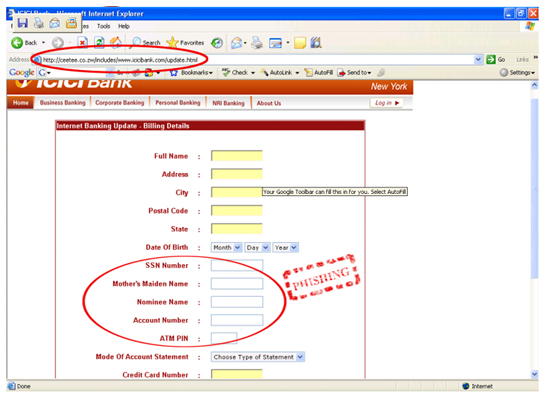Open the Help menu
The height and width of the screenshot is (399, 550).
pos(124,26)
